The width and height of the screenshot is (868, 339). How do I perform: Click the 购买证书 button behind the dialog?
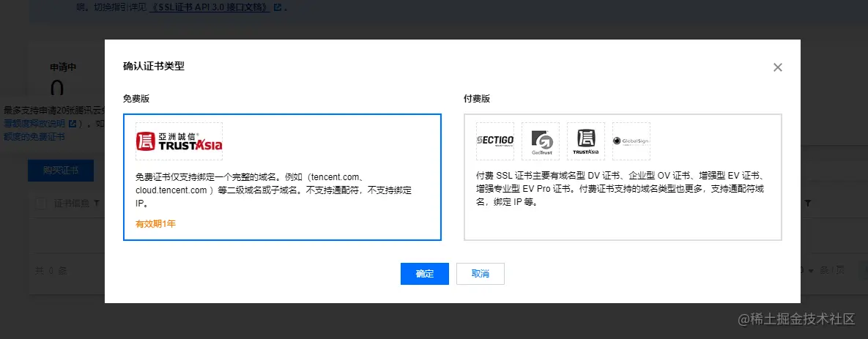(61, 171)
